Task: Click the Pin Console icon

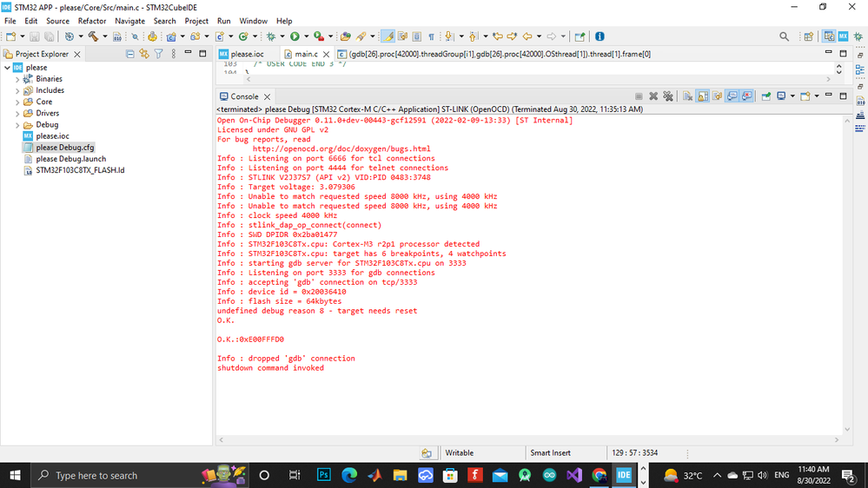Action: coord(766,96)
